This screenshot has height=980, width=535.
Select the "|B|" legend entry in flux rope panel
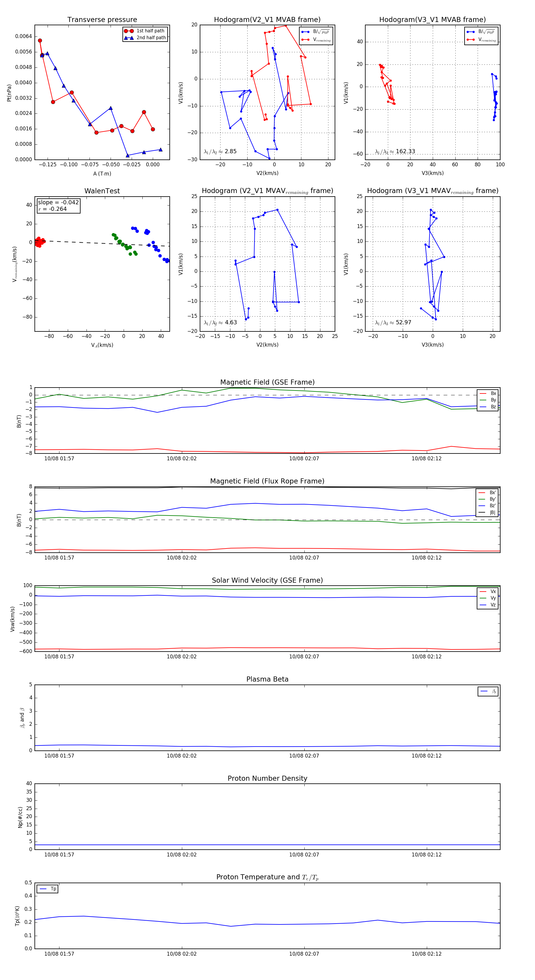[x=487, y=513]
